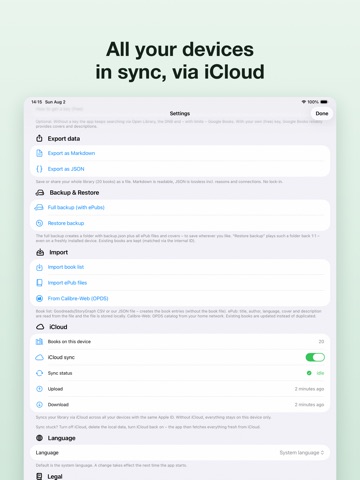
Task: Open Import book list
Action: tap(66, 267)
